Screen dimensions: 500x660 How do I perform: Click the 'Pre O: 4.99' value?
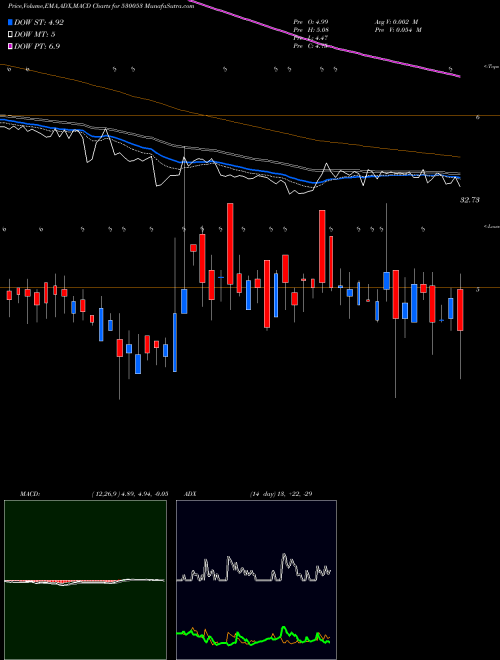pyautogui.click(x=311, y=21)
